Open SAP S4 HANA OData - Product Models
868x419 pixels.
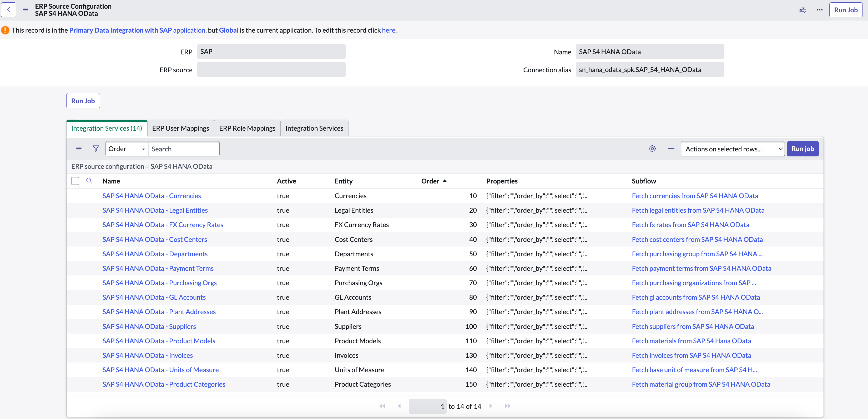click(x=159, y=341)
